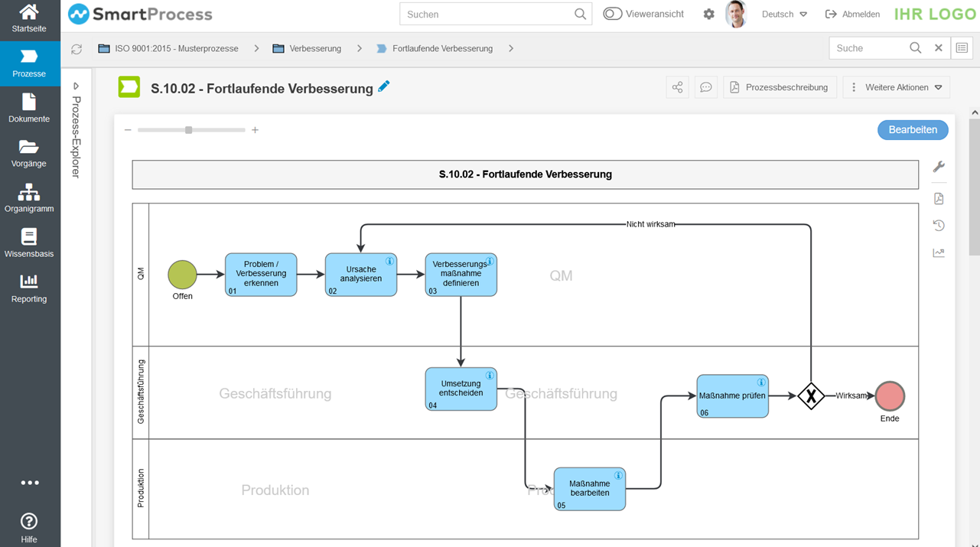Switch to the Wissensbasis section
The image size is (980, 547).
(x=30, y=245)
